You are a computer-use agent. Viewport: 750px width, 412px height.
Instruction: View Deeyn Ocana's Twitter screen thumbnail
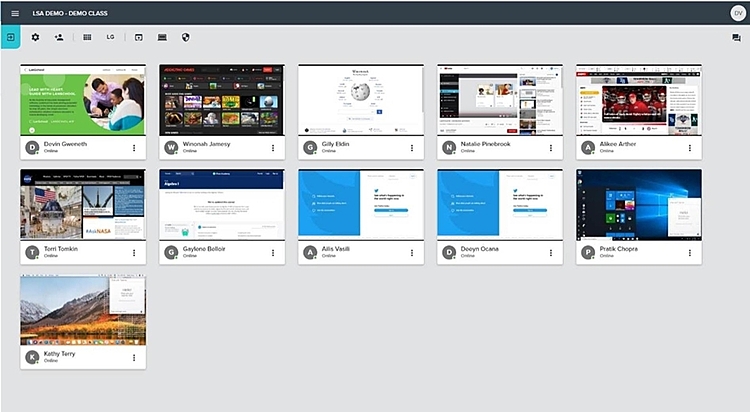500,204
